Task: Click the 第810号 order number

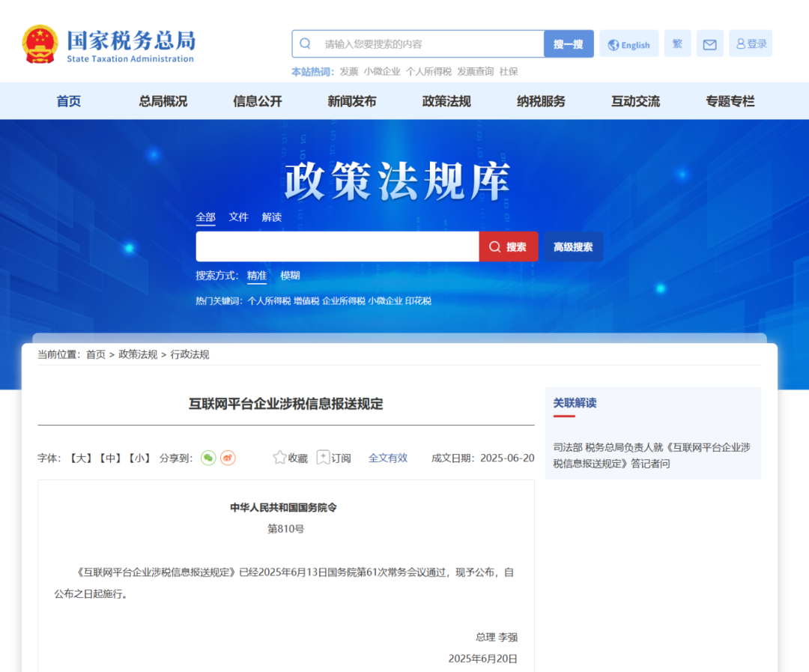Action: pyautogui.click(x=286, y=528)
